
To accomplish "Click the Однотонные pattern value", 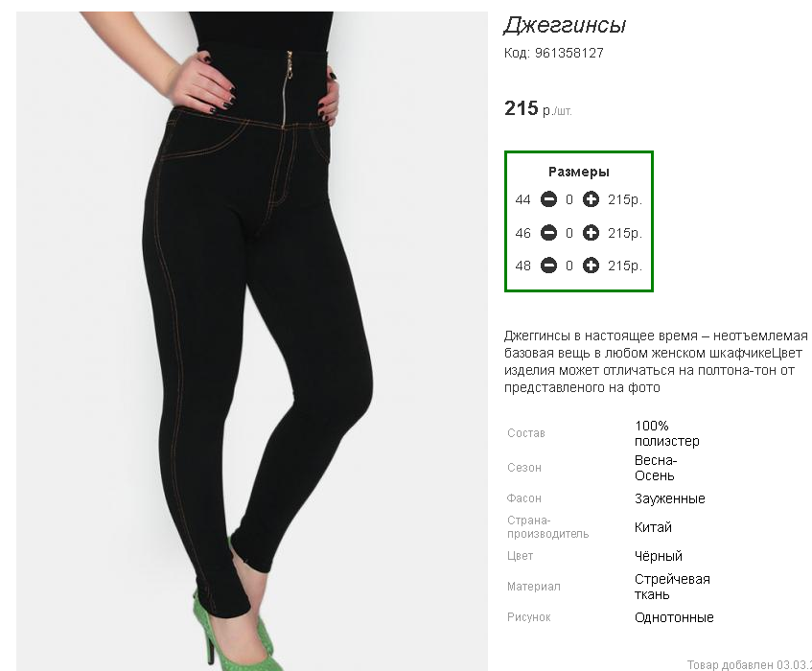I will (x=674, y=617).
